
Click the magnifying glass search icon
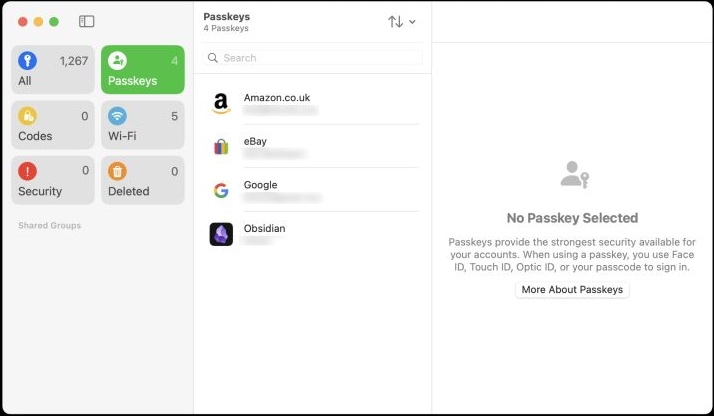(213, 58)
